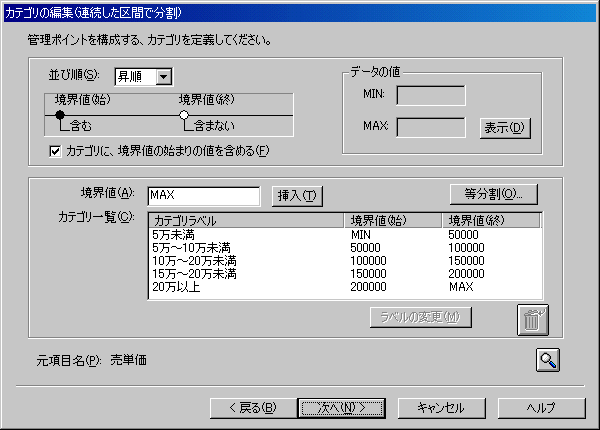The image size is (600, 430).
Task: Select the 15万～20万未満 category row
Action: 345,274
